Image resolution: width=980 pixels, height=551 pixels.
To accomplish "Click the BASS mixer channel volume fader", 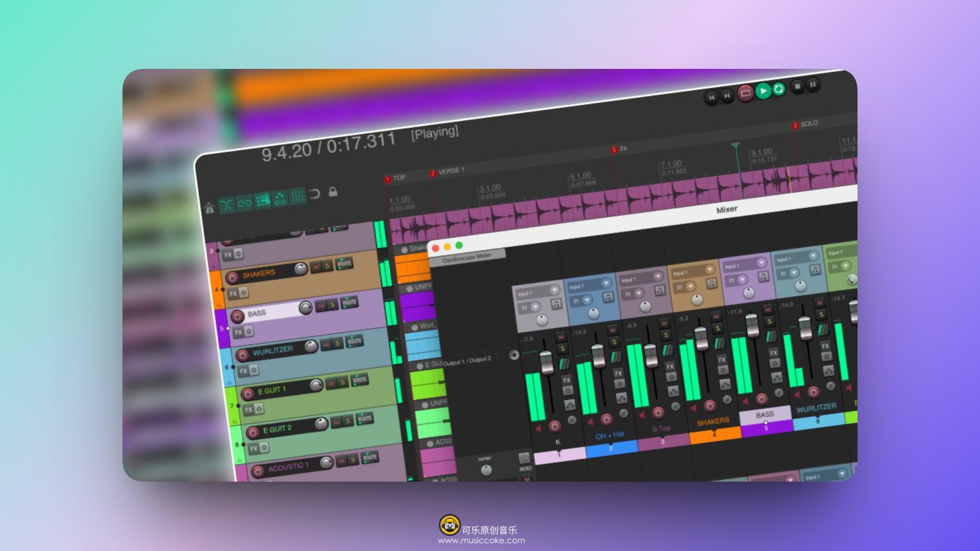I will [752, 325].
